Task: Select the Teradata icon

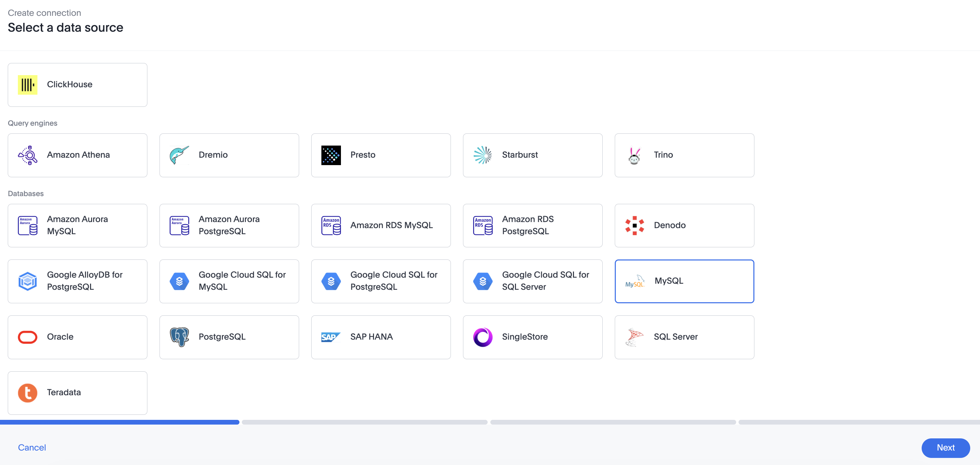Action: pos(27,392)
